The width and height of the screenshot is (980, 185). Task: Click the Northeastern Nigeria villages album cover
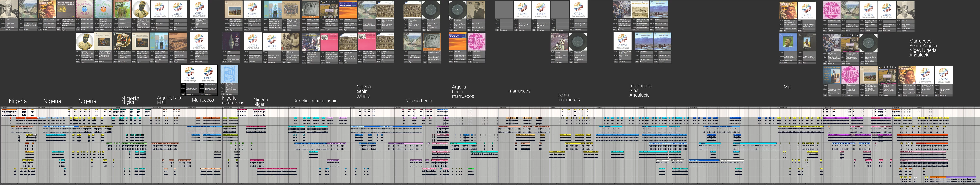click(x=66, y=9)
